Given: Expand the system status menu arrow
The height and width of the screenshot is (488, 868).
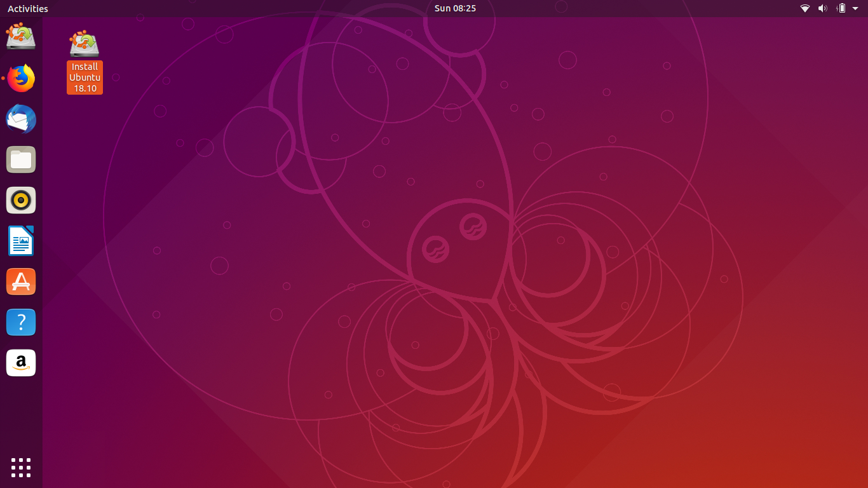Looking at the screenshot, I should [x=854, y=8].
